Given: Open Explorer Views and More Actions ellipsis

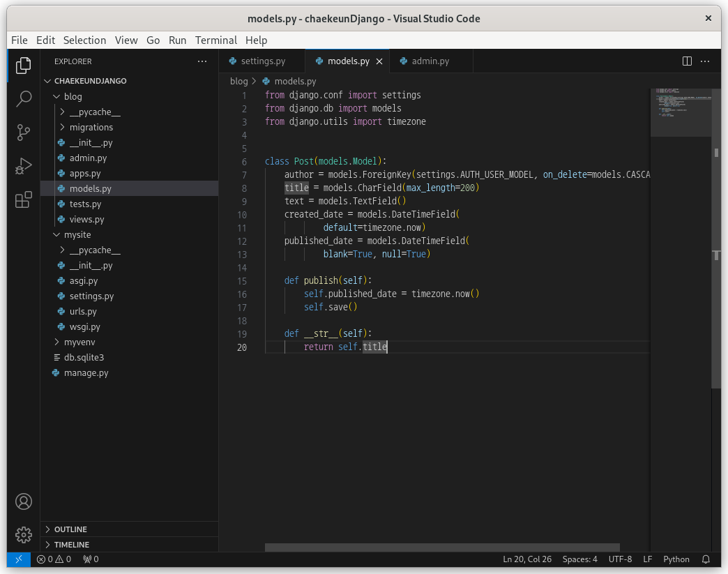Looking at the screenshot, I should [x=202, y=61].
